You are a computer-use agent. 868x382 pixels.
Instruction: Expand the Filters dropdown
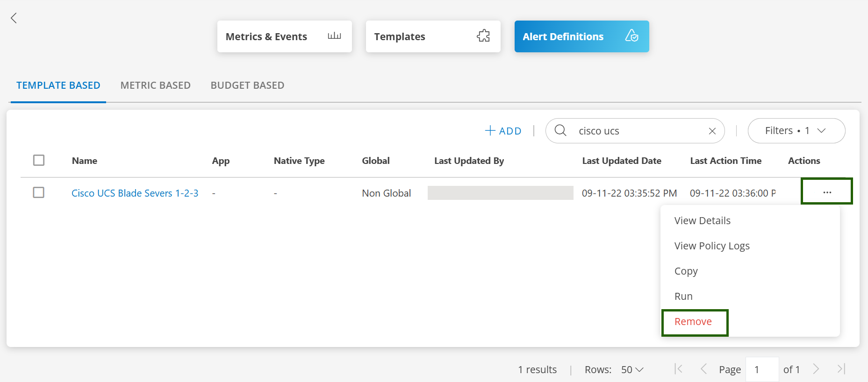[x=796, y=131]
